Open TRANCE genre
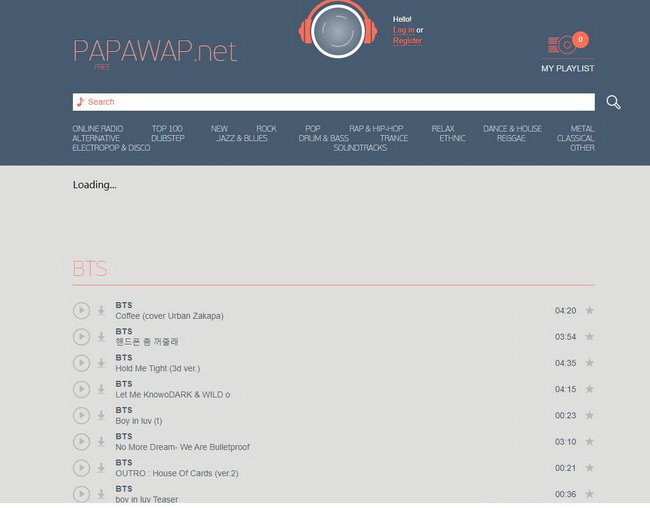Viewport: 650px width, 508px height. (394, 138)
